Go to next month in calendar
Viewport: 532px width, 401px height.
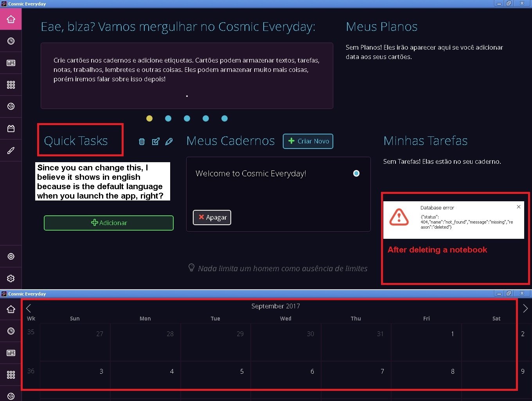click(x=525, y=308)
